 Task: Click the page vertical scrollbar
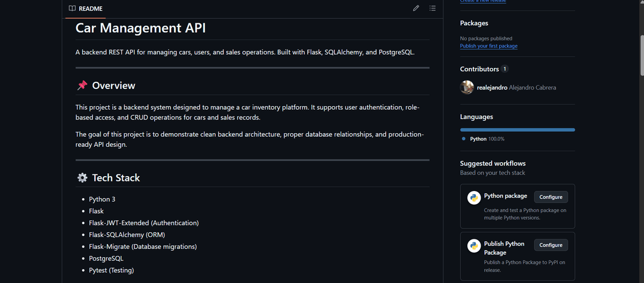click(x=642, y=55)
